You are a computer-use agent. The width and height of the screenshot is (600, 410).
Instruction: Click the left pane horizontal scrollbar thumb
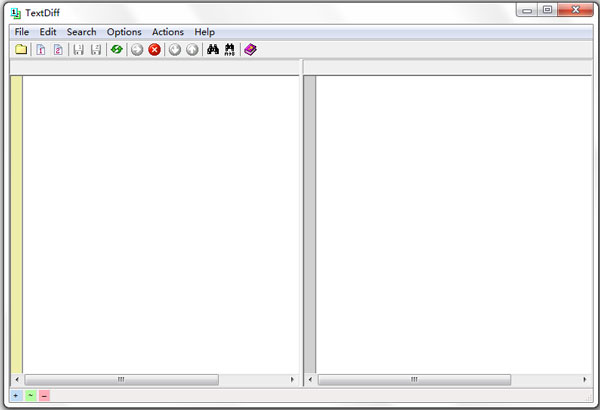120,380
